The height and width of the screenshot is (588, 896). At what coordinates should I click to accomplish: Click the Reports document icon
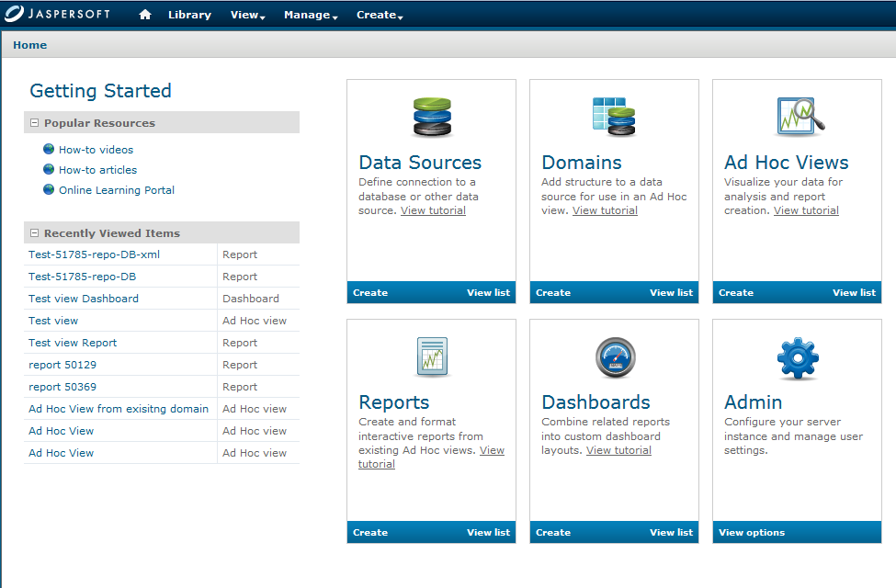[432, 357]
